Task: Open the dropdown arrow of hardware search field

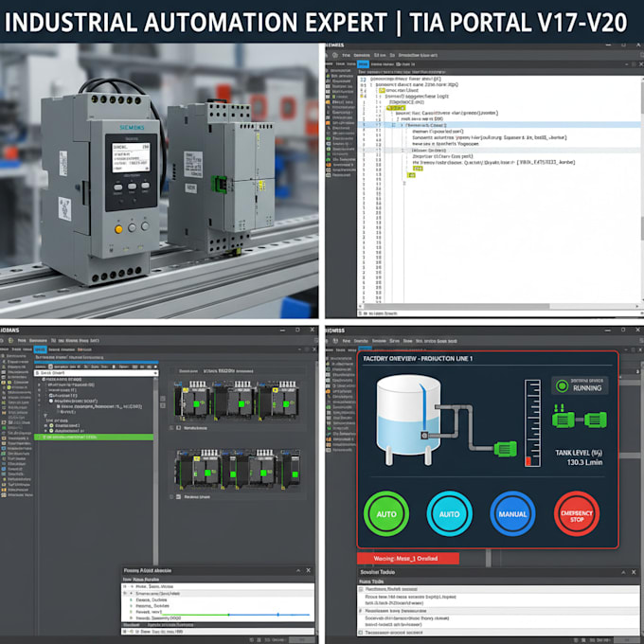Action: (155, 373)
